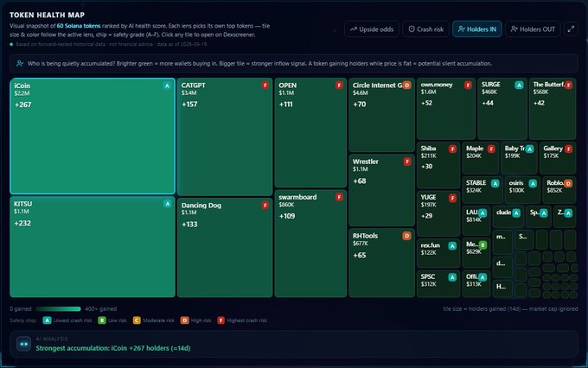Click the F safety chip on swarmboard
The height and width of the screenshot is (368, 588).
339,197
